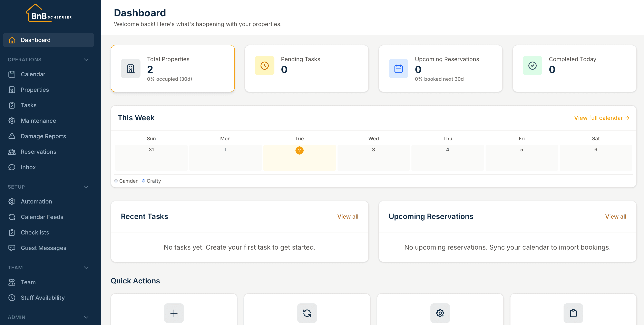Click the '0% booked next 30d' text
Screen dimensions: 644x325
coord(439,79)
